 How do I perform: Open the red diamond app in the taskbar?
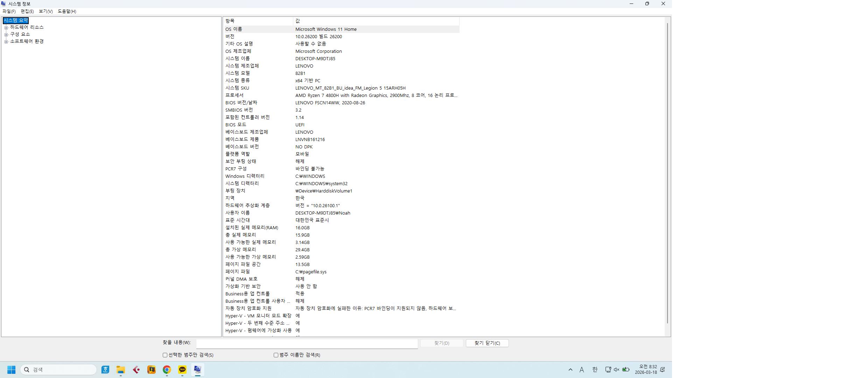tap(136, 370)
